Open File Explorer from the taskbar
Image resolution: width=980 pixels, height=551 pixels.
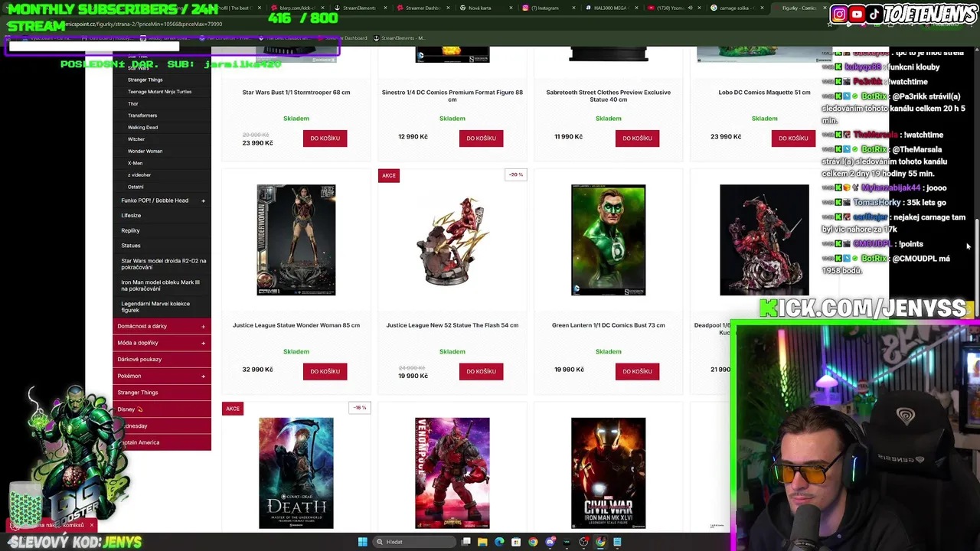482,542
